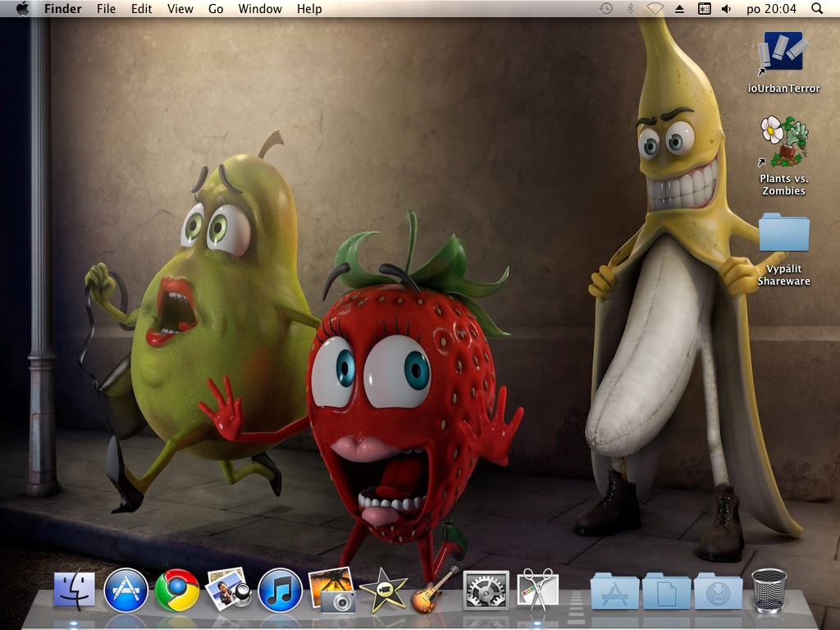The width and height of the screenshot is (840, 630).
Task: Open System Preferences from the Dock
Action: click(486, 591)
